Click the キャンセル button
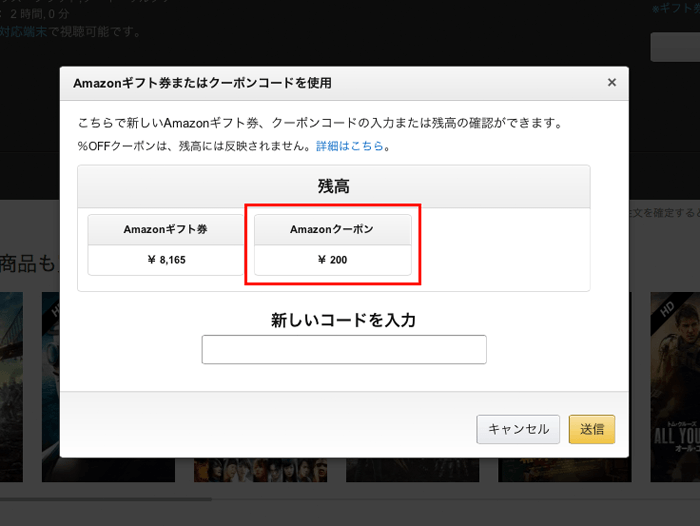 tap(518, 429)
